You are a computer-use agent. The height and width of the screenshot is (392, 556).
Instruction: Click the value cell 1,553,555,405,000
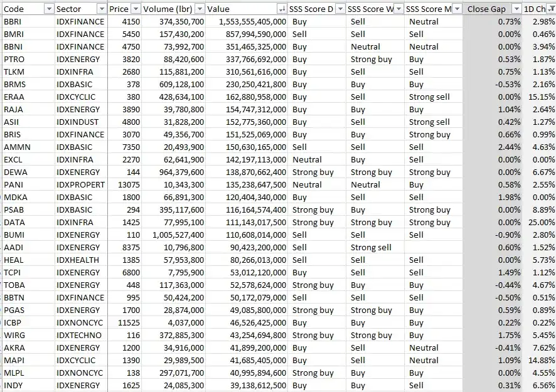(x=247, y=21)
